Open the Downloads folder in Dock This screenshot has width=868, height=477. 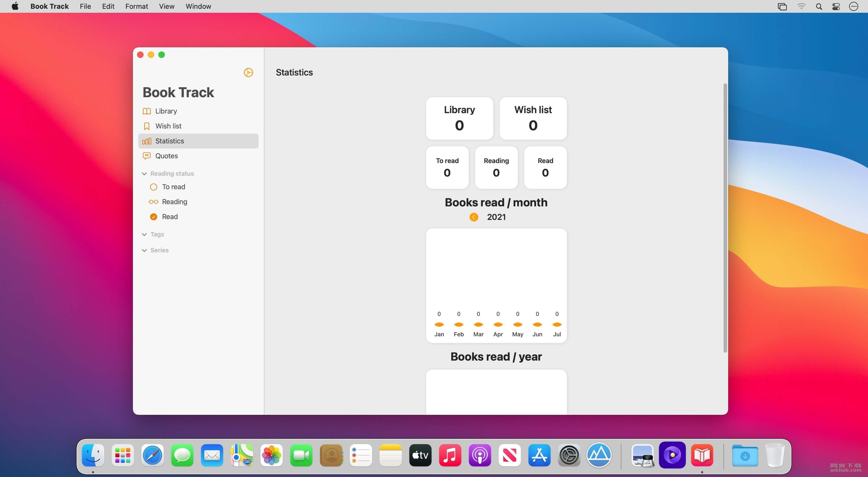pyautogui.click(x=745, y=455)
